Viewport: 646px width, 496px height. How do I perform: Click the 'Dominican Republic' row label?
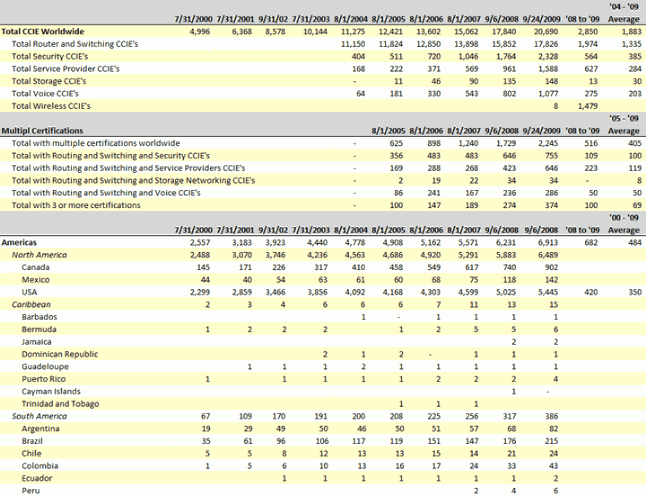tap(60, 354)
